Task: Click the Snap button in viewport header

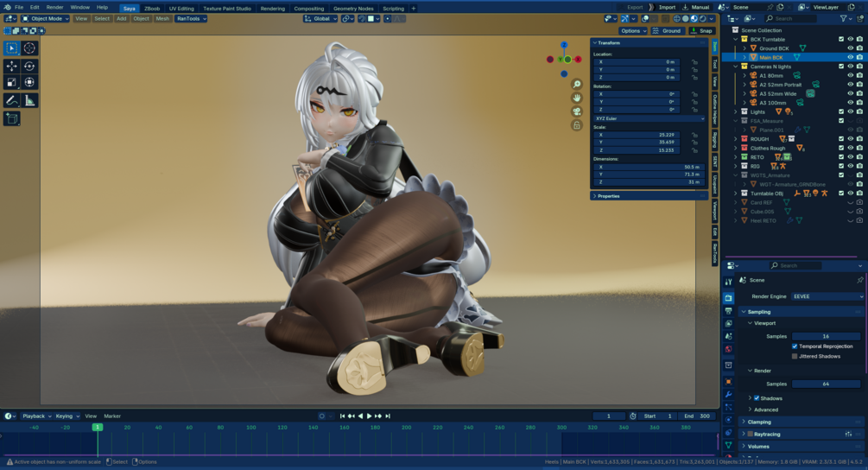Action: [700, 31]
